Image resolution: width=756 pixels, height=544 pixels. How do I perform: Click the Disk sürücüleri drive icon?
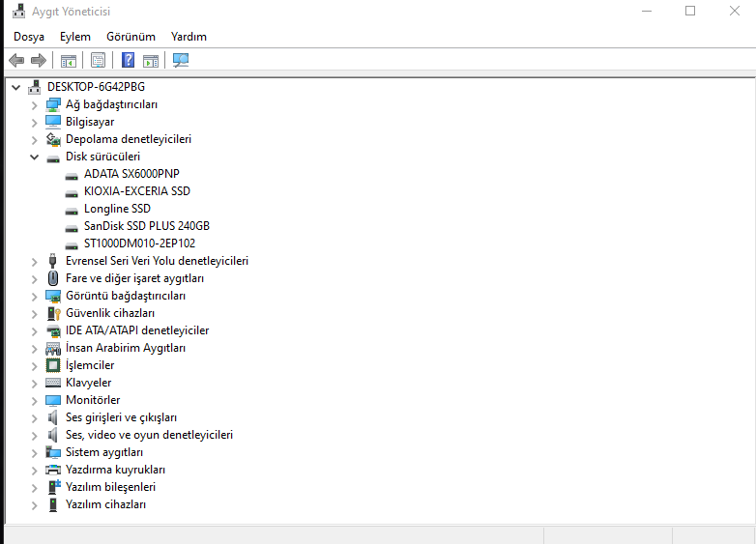pos(53,158)
